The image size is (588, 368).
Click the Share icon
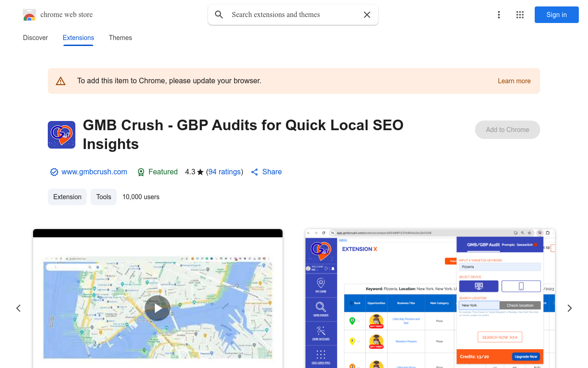click(254, 172)
